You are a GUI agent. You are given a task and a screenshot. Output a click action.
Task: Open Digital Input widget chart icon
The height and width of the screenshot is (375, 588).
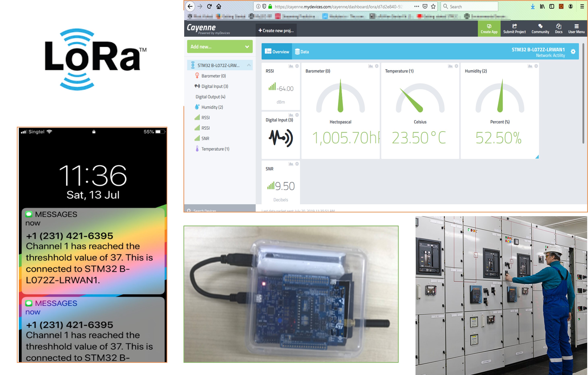291,115
